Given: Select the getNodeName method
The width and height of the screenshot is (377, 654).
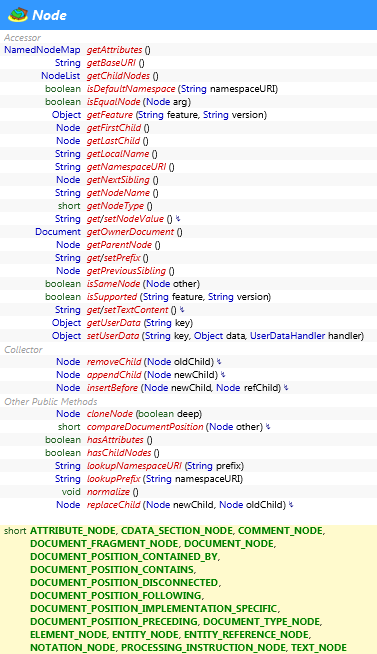Looking at the screenshot, I should click(x=118, y=193).
